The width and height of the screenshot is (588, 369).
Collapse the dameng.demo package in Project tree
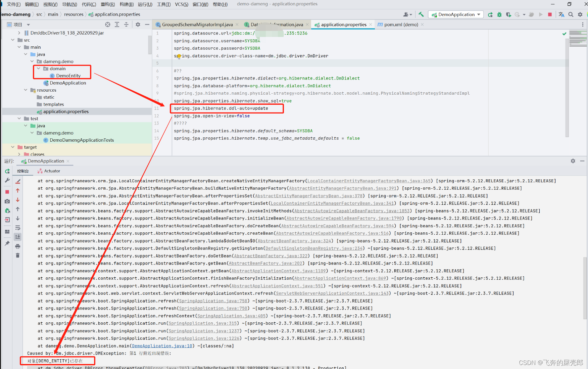coord(32,61)
